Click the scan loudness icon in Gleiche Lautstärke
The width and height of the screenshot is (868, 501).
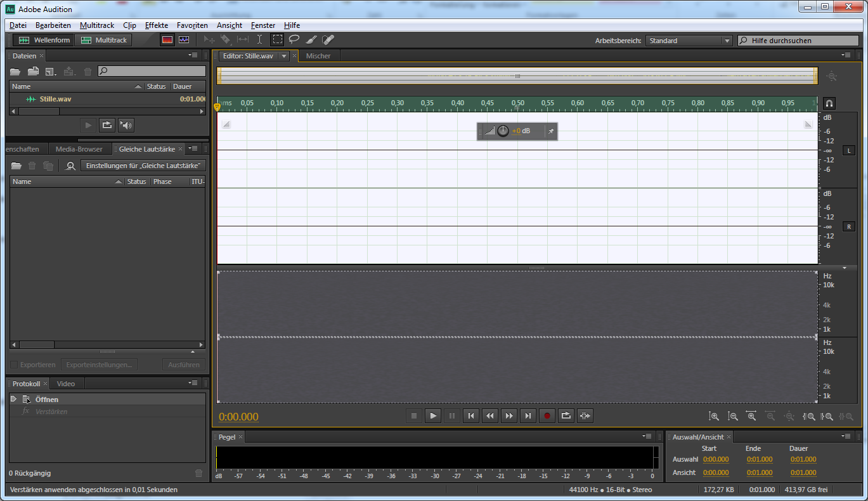point(70,166)
